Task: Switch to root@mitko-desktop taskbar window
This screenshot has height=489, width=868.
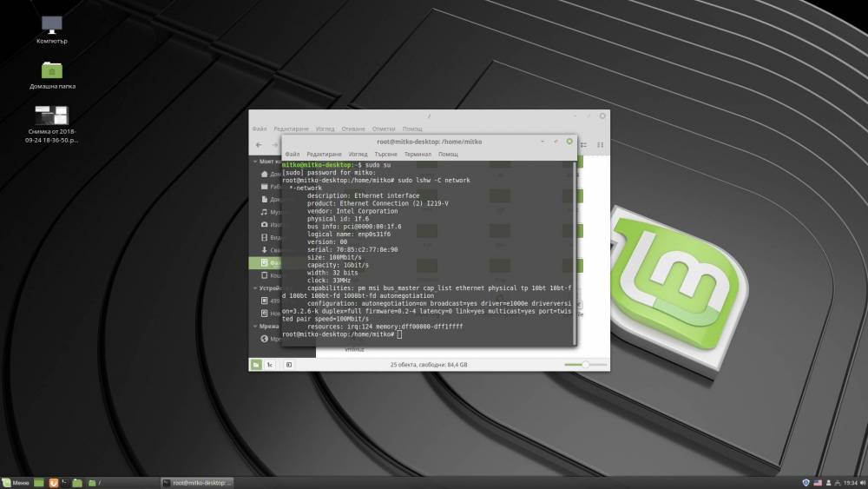Action: tap(197, 483)
